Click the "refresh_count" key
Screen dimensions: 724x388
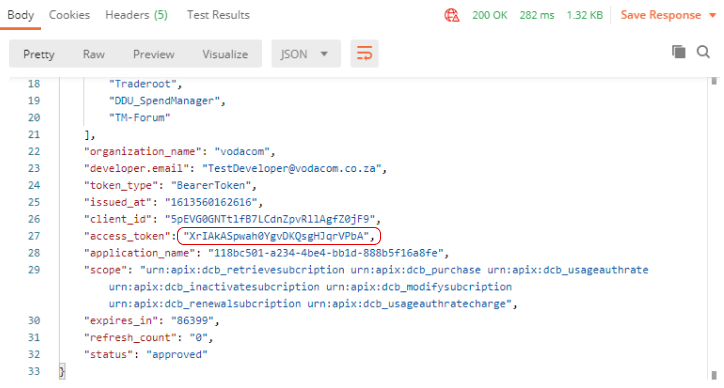tap(130, 338)
